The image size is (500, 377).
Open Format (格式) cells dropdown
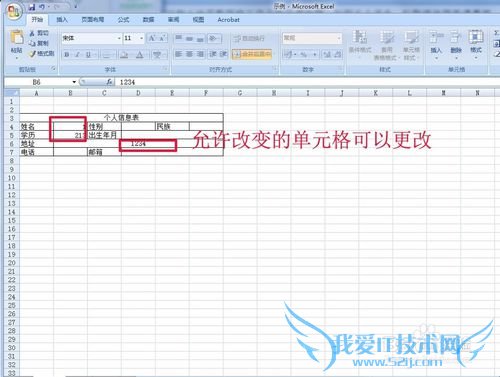[476, 45]
